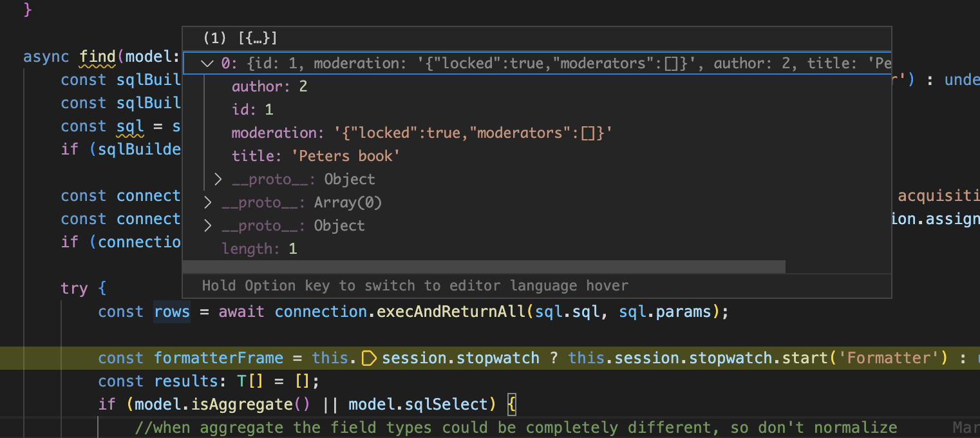The width and height of the screenshot is (980, 438).
Task: Click the 'try' keyword
Action: pyautogui.click(x=74, y=289)
